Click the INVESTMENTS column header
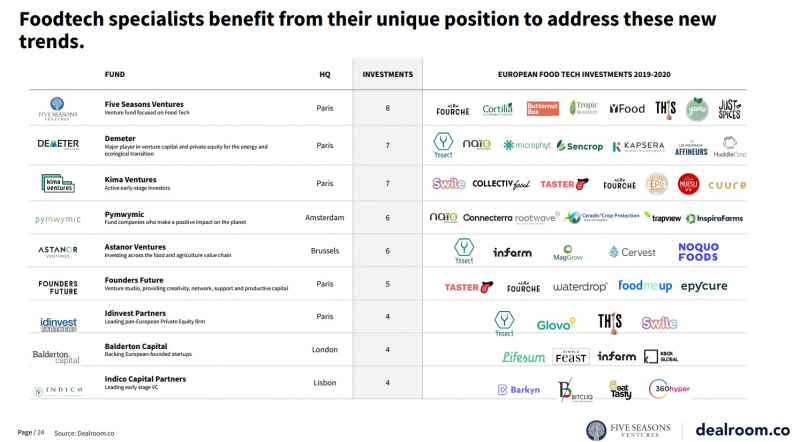Screen dimensions: 800x442 pyautogui.click(x=387, y=74)
